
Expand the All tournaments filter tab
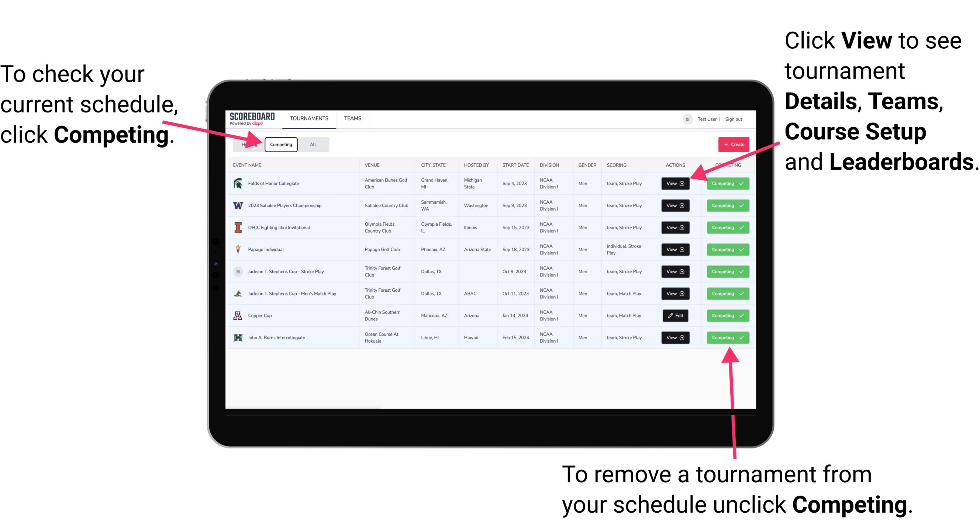(x=312, y=144)
